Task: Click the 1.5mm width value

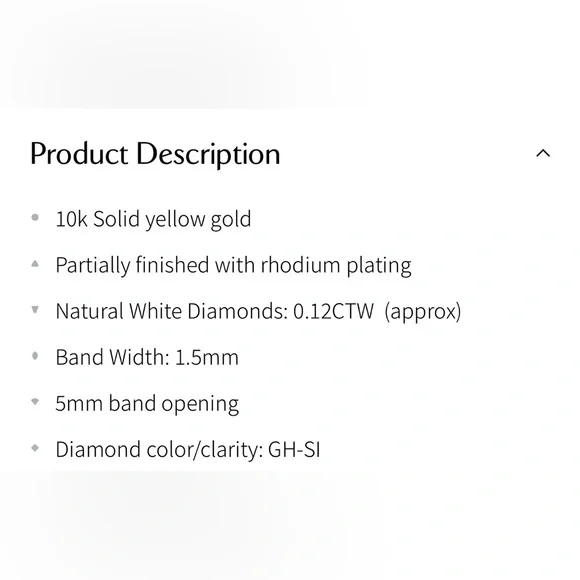Action: (206, 358)
